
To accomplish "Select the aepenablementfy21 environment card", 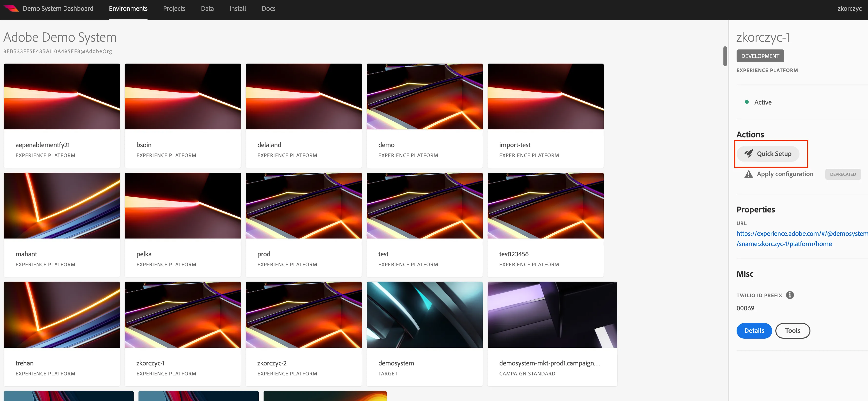I will point(62,115).
